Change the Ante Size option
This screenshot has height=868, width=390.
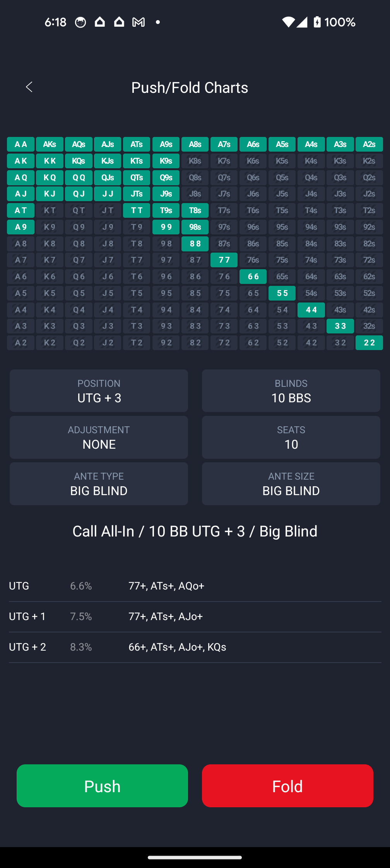tap(291, 484)
